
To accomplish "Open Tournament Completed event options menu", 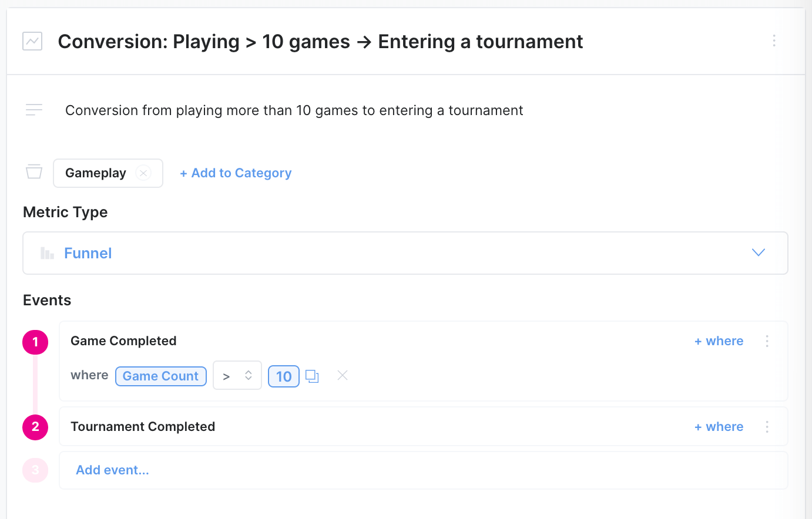I will coord(767,427).
